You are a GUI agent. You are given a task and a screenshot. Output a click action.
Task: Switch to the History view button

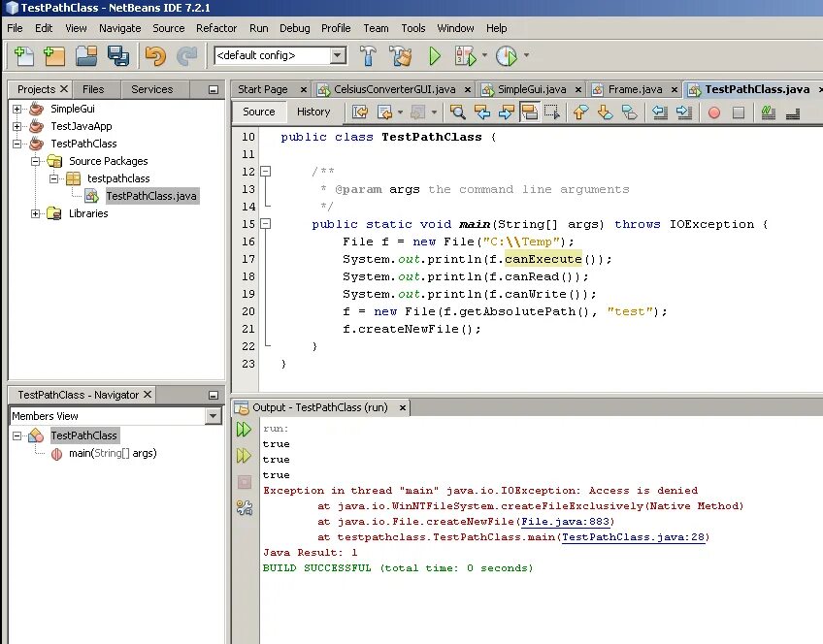pyautogui.click(x=313, y=112)
